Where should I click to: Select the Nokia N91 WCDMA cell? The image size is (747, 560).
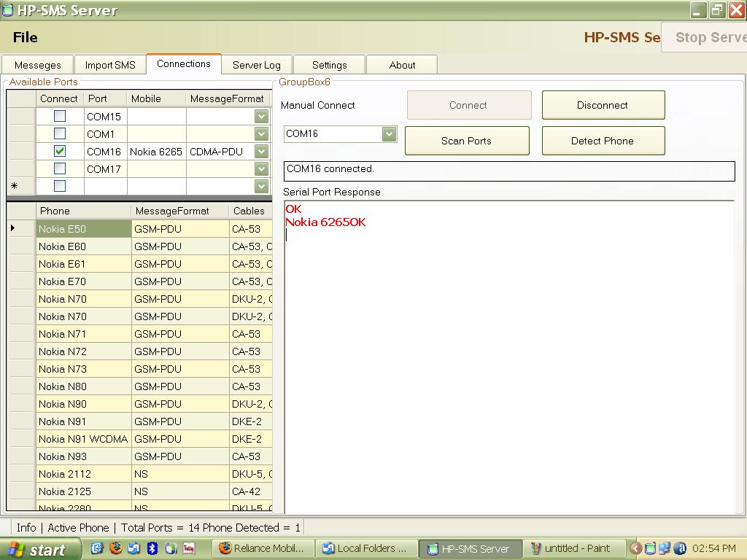click(83, 439)
